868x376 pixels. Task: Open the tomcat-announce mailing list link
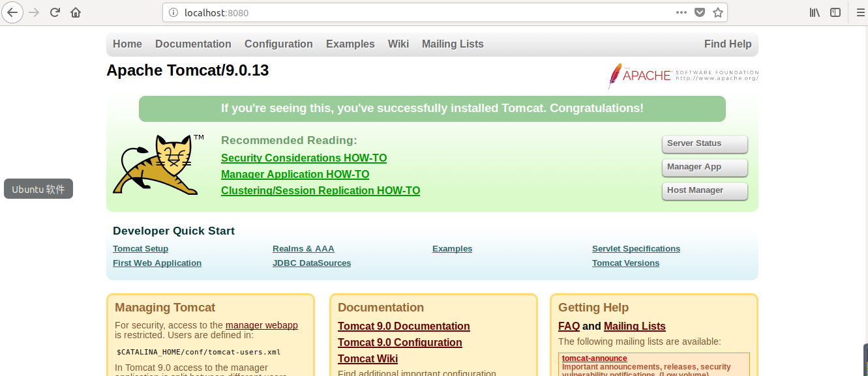[594, 358]
